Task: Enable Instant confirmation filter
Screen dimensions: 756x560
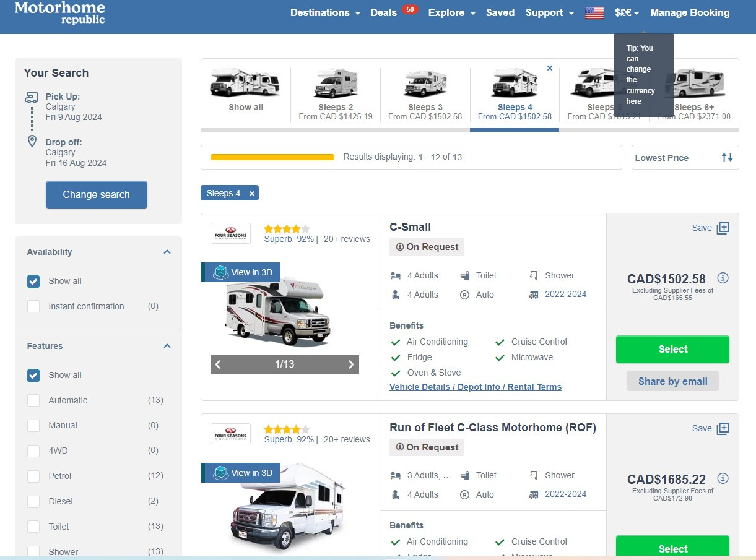Action: coord(33,306)
